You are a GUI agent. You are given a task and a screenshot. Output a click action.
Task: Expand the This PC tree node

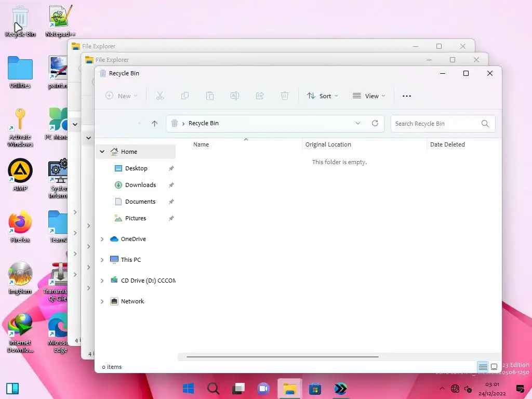[x=102, y=260]
